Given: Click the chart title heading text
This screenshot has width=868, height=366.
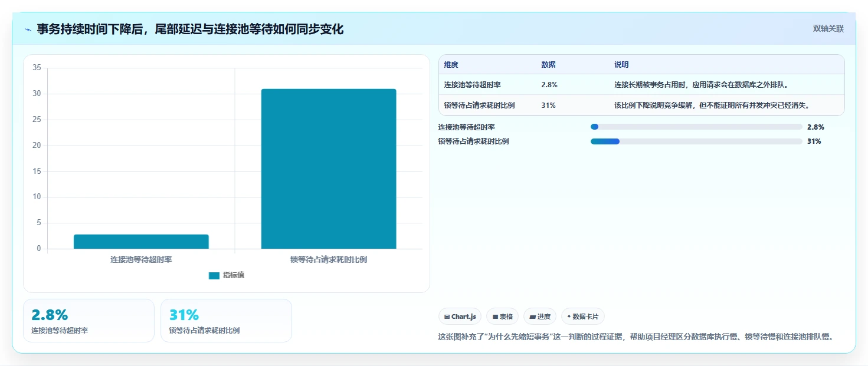Looking at the screenshot, I should click(x=190, y=29).
